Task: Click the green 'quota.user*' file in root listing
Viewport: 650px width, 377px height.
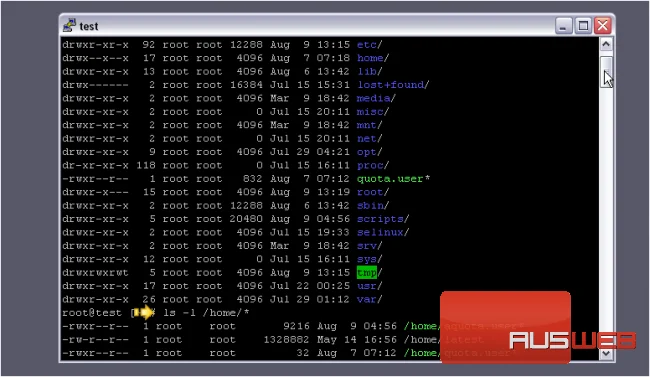Action: pyautogui.click(x=393, y=179)
